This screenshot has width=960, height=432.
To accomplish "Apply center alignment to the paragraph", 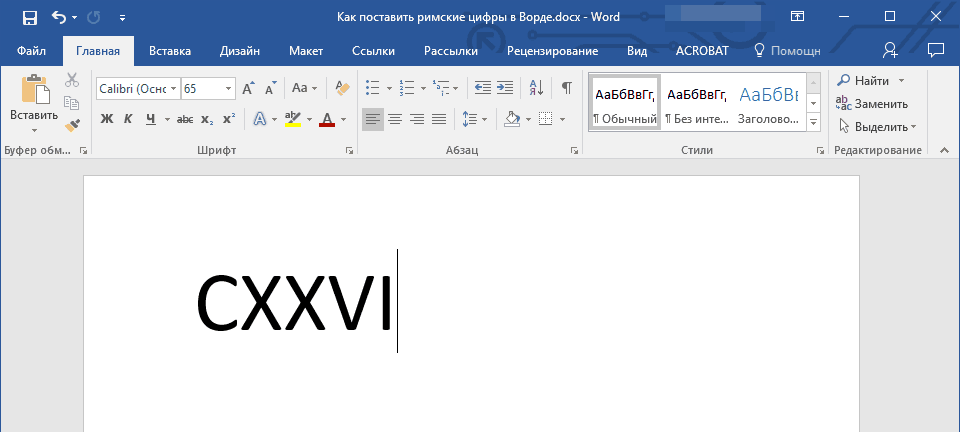I will point(395,120).
